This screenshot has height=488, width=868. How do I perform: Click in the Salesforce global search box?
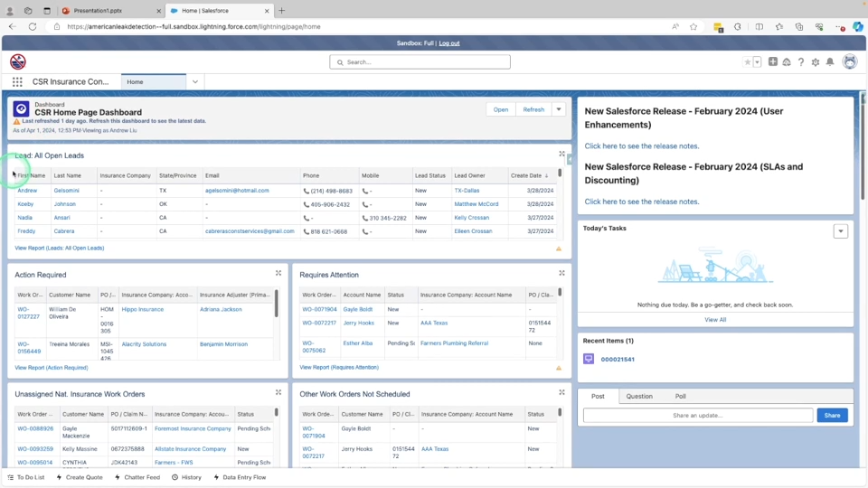pyautogui.click(x=420, y=62)
